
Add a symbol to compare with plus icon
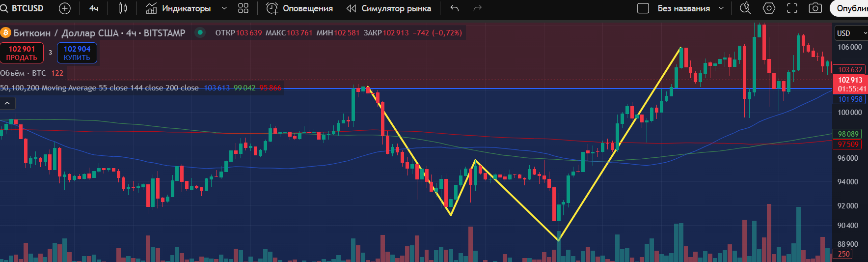[x=65, y=8]
